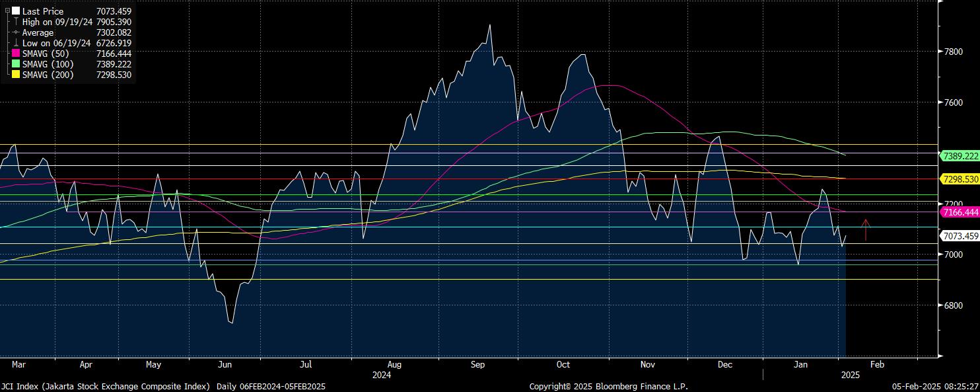980x392 pixels.
Task: Click the Sep month label on time axis
Action: (478, 364)
